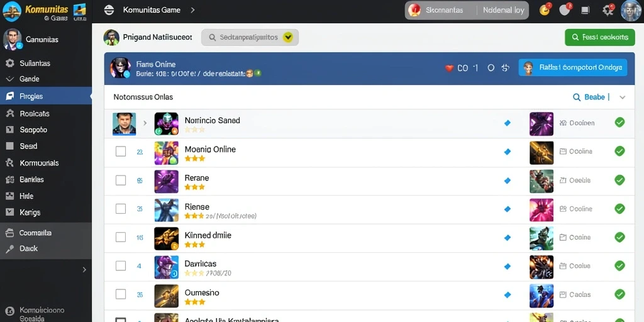The image size is (644, 322).
Task: Click the red heart icon in blue banner
Action: [449, 68]
